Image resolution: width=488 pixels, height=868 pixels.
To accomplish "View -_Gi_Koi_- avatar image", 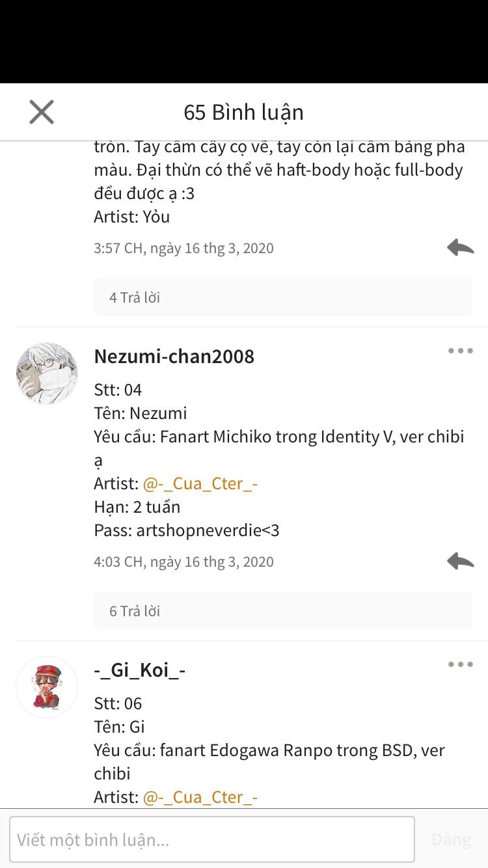I will tap(47, 687).
